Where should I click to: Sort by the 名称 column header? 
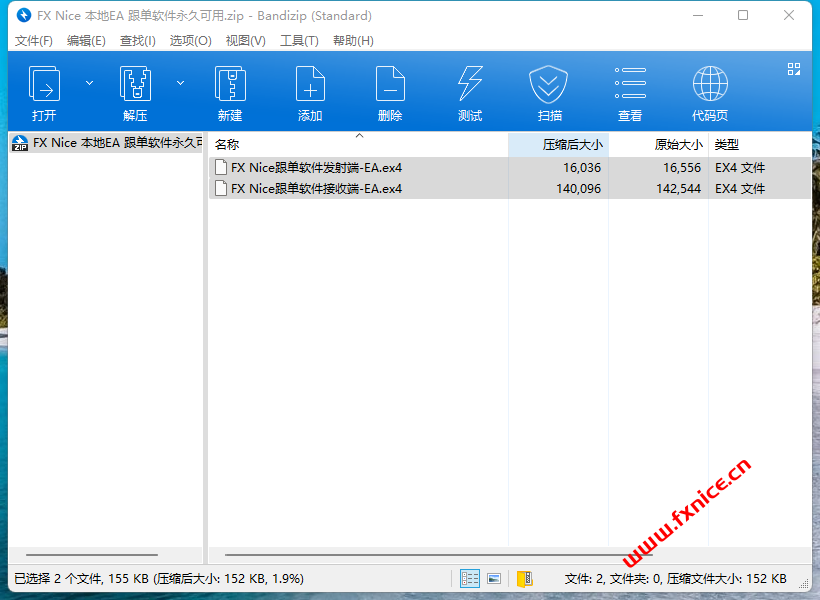[x=358, y=145]
